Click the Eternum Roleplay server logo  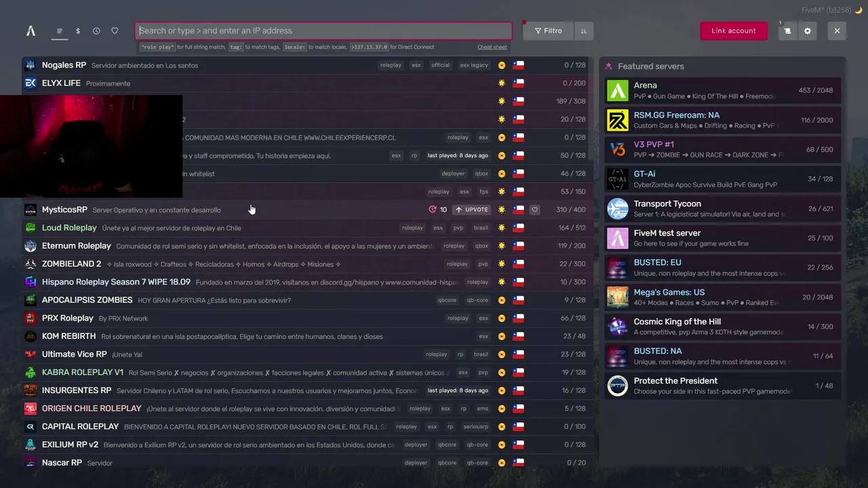click(x=31, y=246)
